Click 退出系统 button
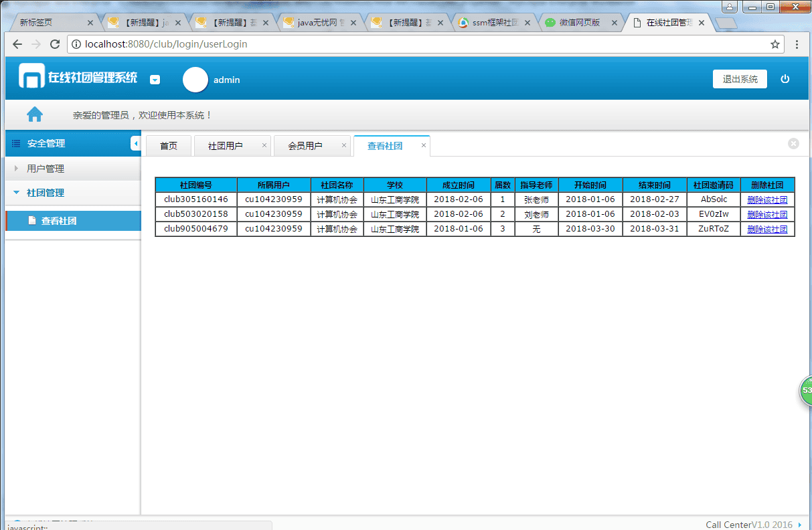The height and width of the screenshot is (530, 812). pyautogui.click(x=740, y=79)
